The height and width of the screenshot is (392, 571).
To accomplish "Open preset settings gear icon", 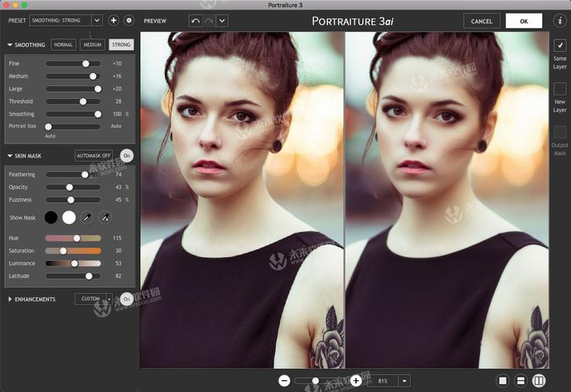I will [129, 20].
